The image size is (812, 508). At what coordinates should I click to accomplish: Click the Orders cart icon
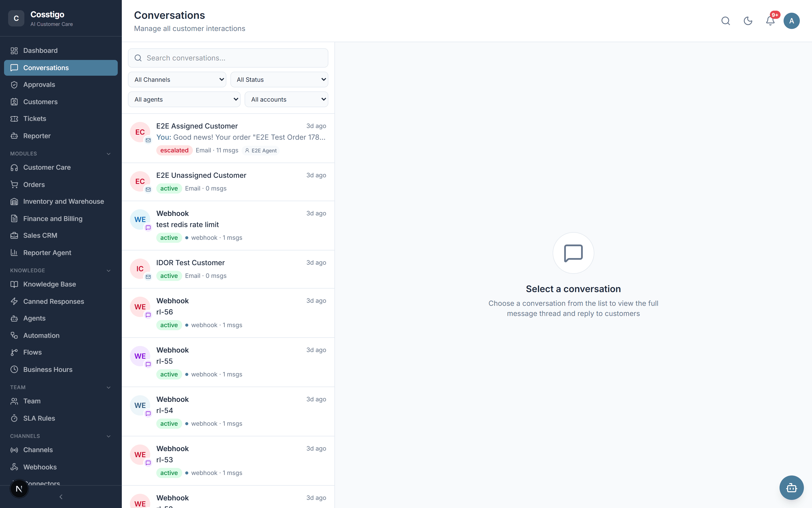click(14, 184)
